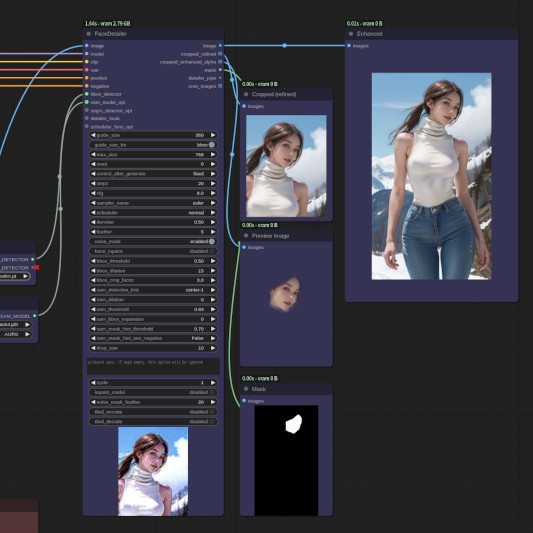Click the denoise slider value field
This screenshot has height=533, width=533.
pos(153,222)
